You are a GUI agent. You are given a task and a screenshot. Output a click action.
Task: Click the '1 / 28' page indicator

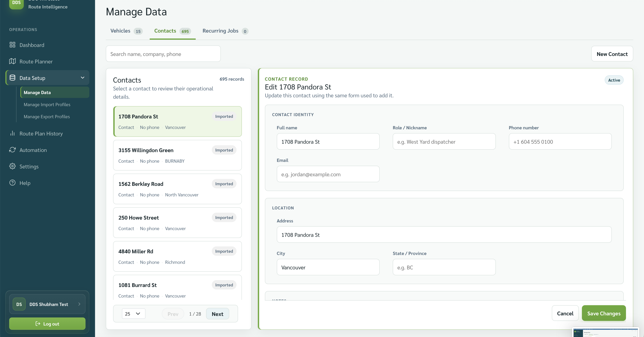195,314
